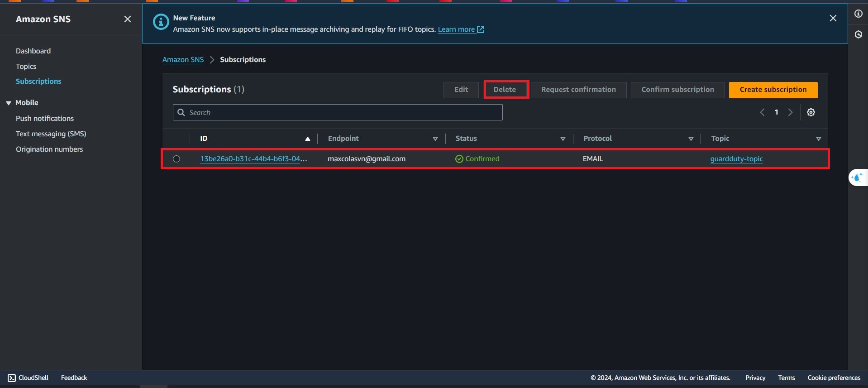Go to next page of subscriptions
Image resolution: width=868 pixels, height=388 pixels.
point(791,112)
